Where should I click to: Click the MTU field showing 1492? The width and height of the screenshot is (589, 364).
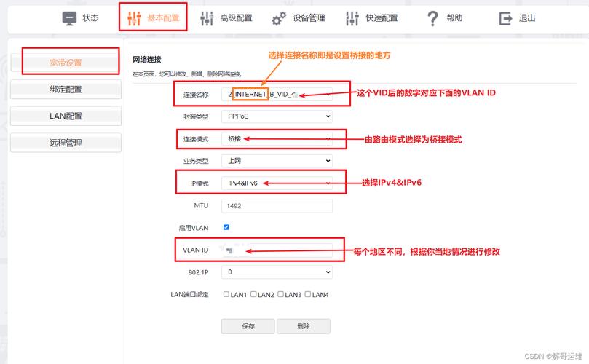(277, 206)
